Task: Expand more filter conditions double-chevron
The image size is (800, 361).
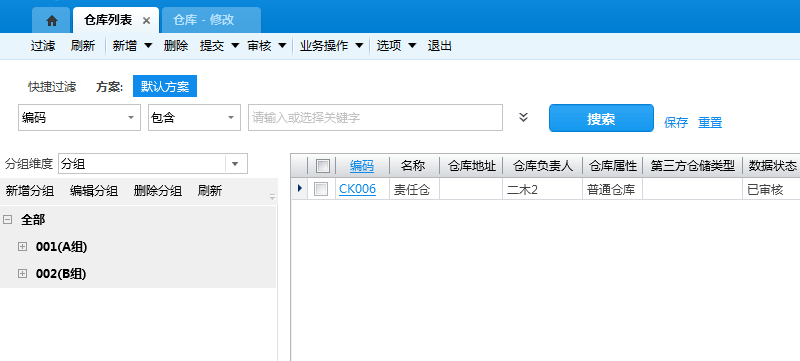Action: [523, 117]
